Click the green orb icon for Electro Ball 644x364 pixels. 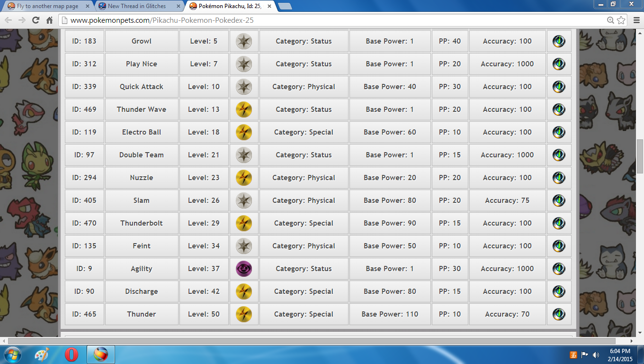tap(559, 132)
